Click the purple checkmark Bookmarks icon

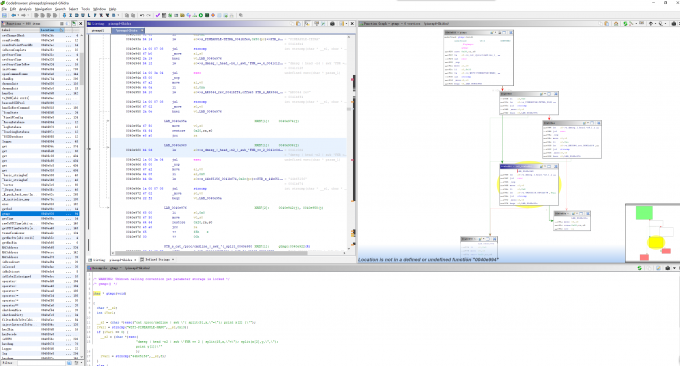(x=158, y=15)
